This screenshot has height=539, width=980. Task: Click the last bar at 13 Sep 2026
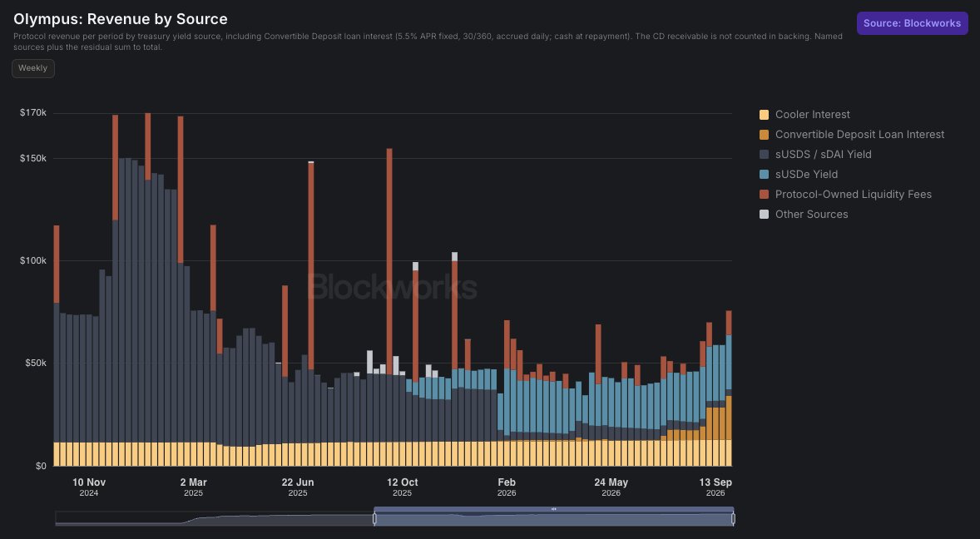click(x=729, y=388)
